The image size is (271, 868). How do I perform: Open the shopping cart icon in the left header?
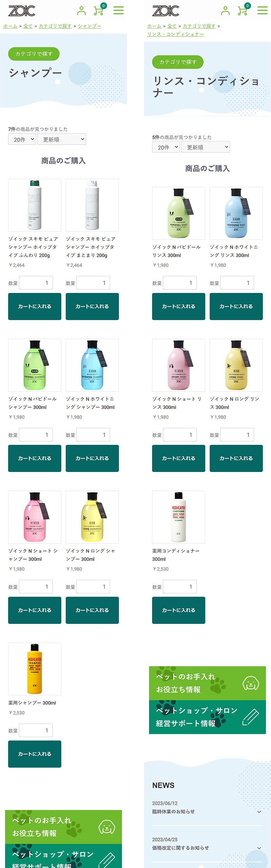[x=99, y=10]
